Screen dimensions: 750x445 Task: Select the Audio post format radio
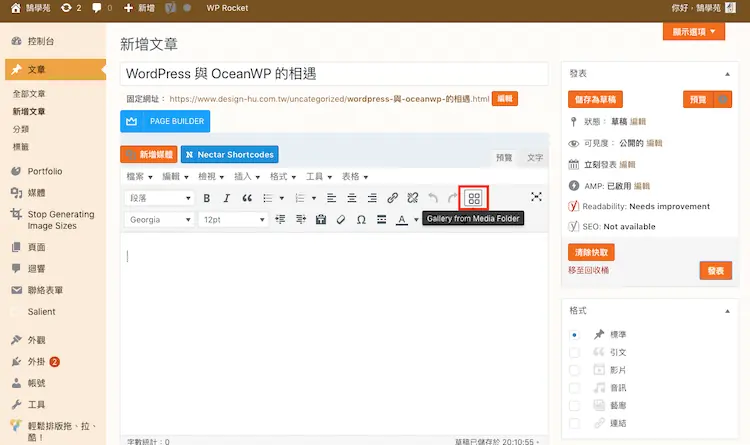(574, 388)
